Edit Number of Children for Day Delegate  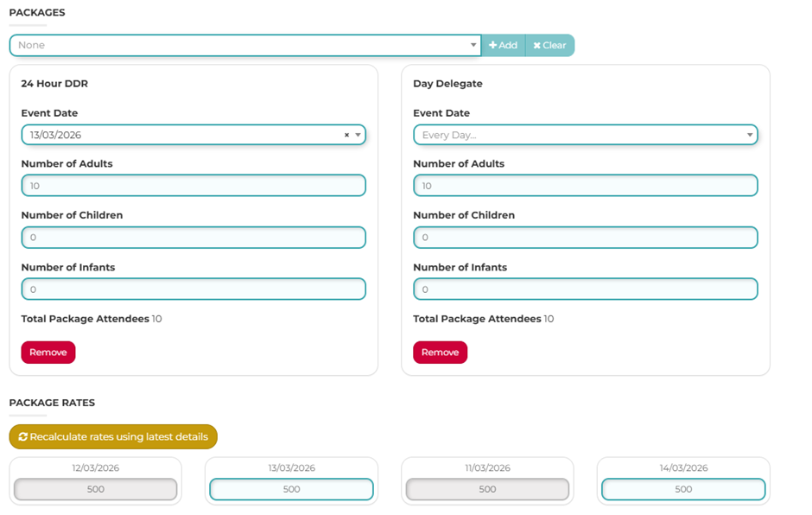coord(585,238)
